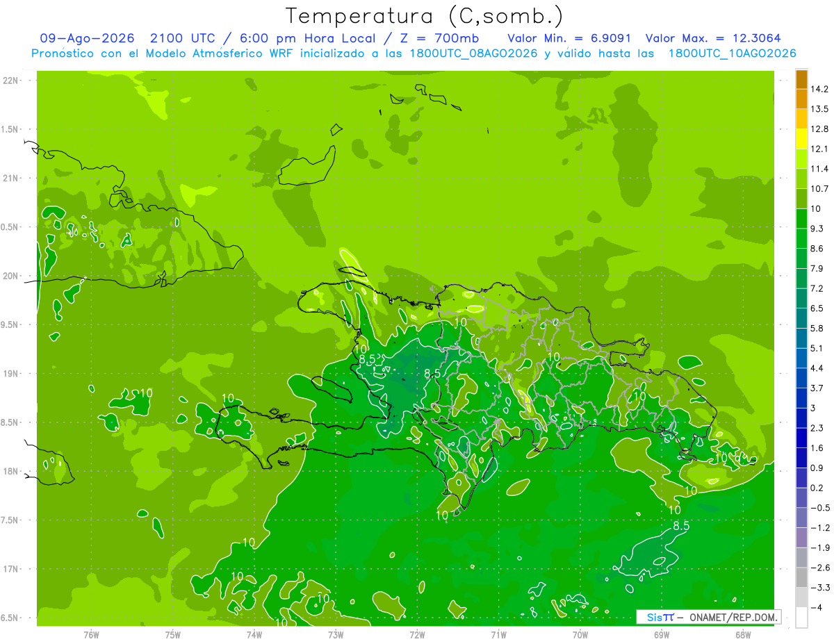This screenshot has width=834, height=644.
Task: Click the '70W' longitude label
Action: (x=580, y=634)
